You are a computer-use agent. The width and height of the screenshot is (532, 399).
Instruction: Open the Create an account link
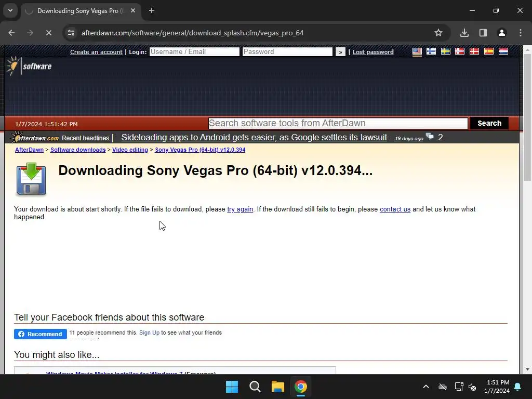[96, 52]
